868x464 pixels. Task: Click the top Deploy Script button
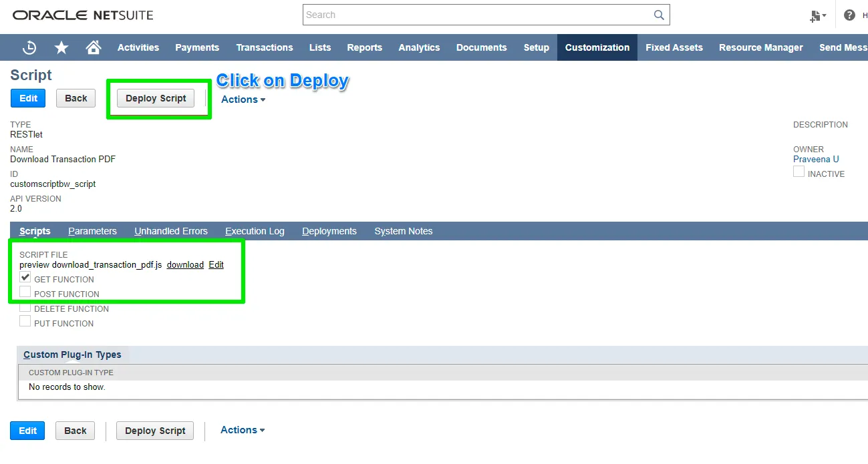click(x=156, y=98)
